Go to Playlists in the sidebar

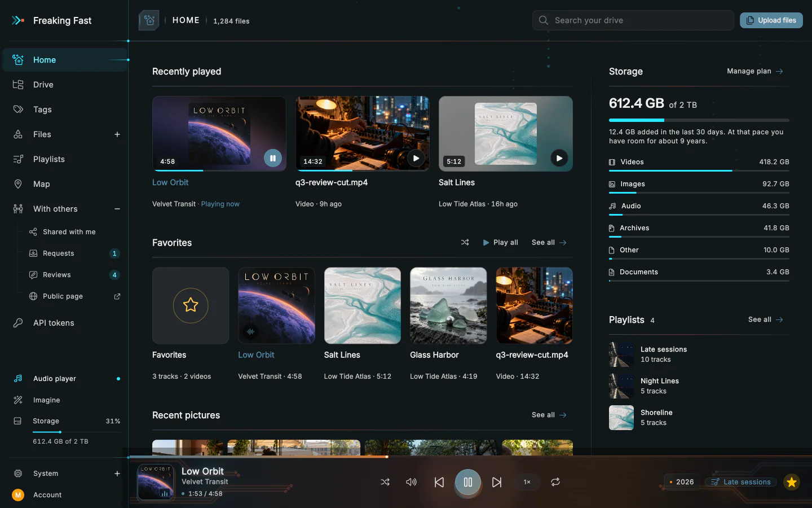[x=65, y=159]
